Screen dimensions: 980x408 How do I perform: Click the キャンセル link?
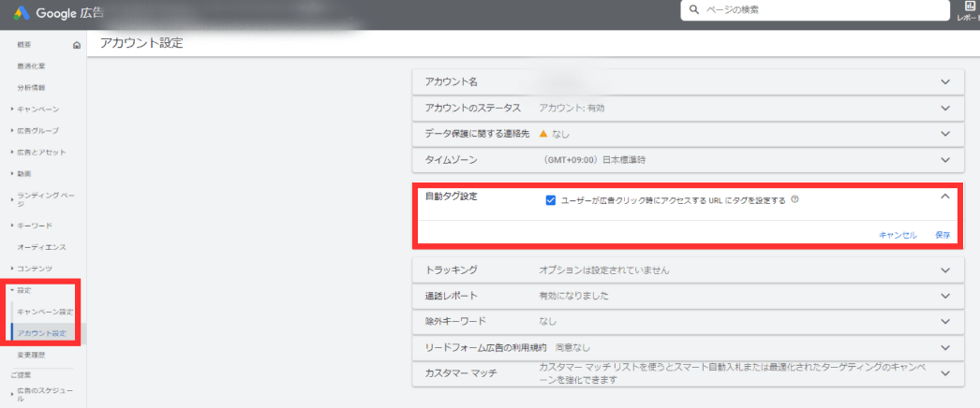tap(898, 235)
